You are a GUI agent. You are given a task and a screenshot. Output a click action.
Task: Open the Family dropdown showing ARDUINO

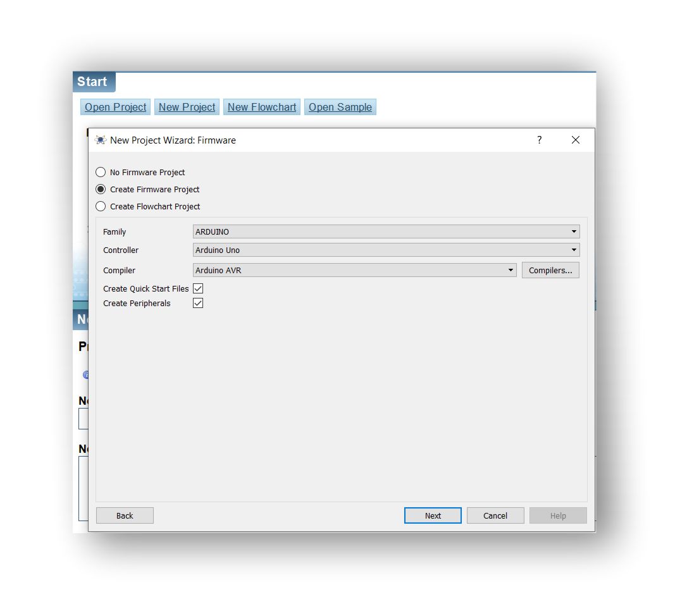point(386,231)
